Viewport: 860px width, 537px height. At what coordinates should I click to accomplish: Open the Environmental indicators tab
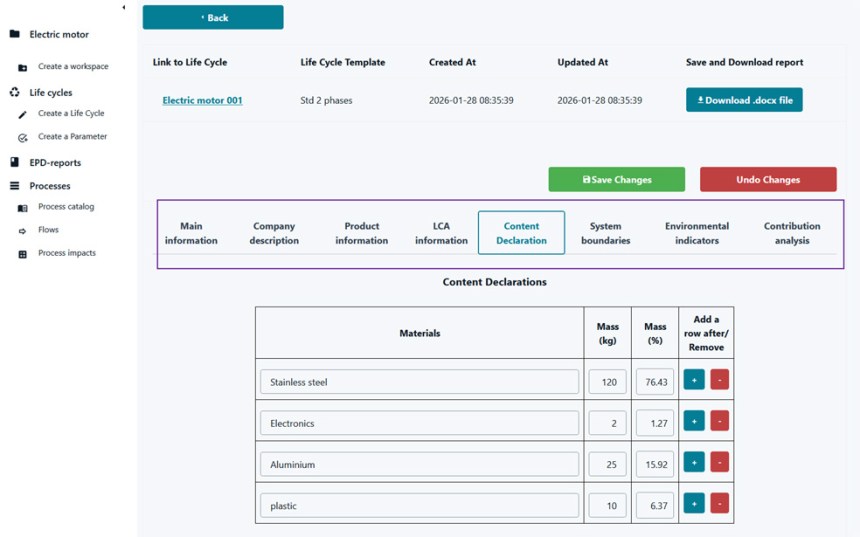point(697,233)
